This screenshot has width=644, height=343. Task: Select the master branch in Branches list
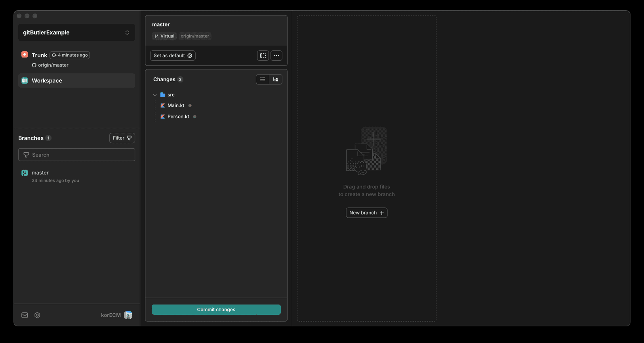coord(76,176)
